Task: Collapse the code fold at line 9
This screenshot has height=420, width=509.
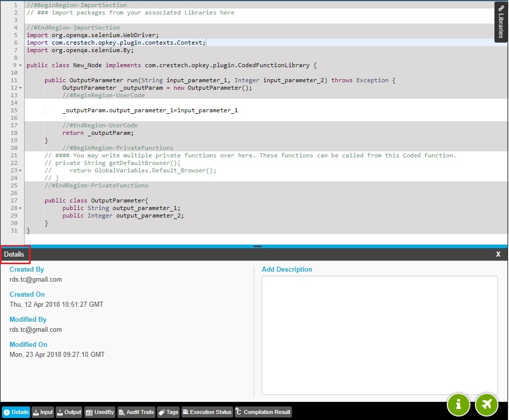Action: tap(20, 65)
